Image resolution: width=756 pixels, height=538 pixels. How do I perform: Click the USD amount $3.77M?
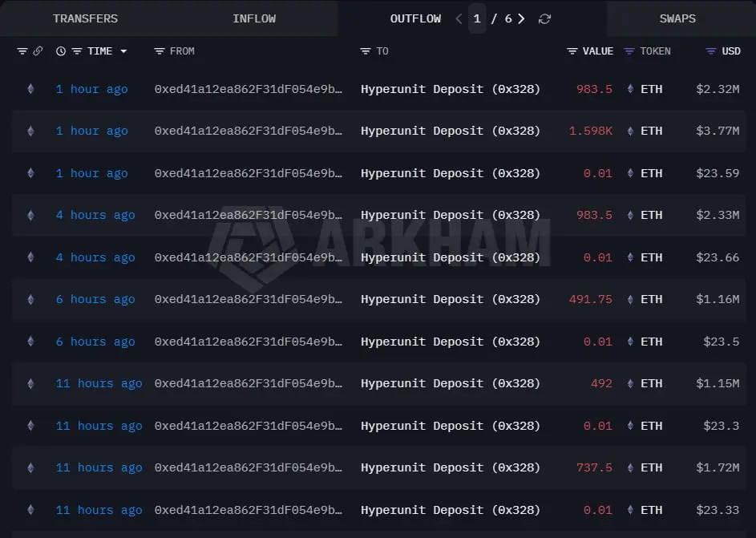click(718, 131)
